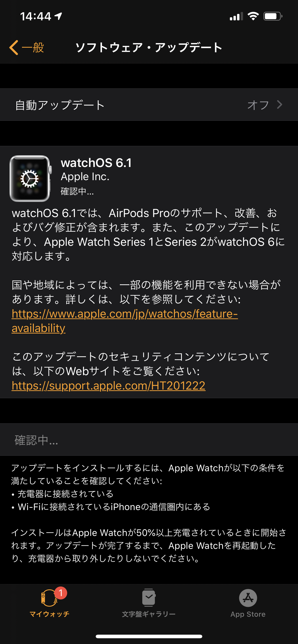The image size is (298, 644).
Task: Open the support.apple.com/HT201222 link
Action: 108,385
